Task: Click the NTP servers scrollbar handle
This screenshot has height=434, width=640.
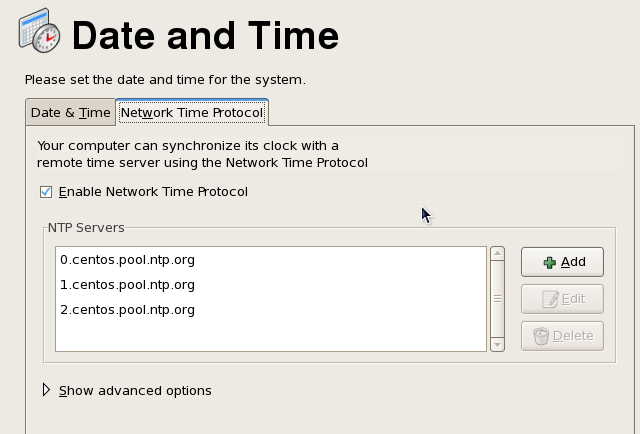Action: click(497, 299)
